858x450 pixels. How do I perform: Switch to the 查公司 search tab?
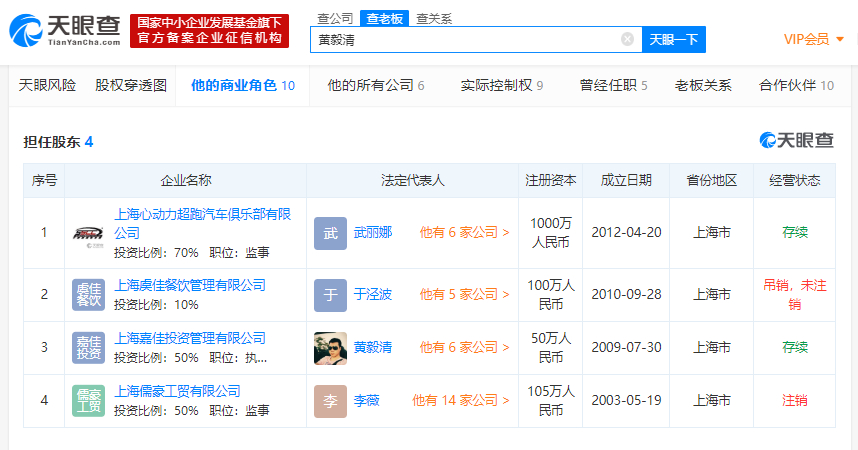335,19
